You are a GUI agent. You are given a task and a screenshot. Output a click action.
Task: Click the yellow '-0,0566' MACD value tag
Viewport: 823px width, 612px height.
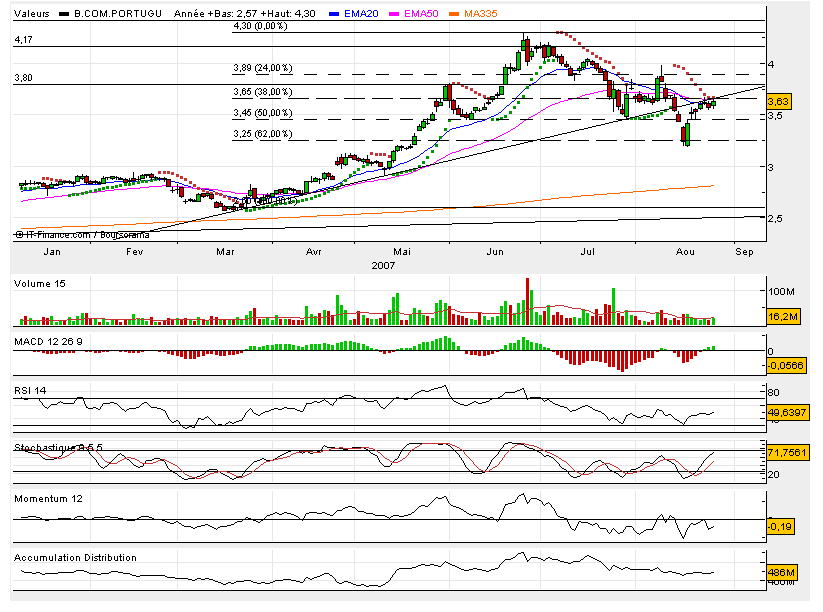click(x=786, y=365)
